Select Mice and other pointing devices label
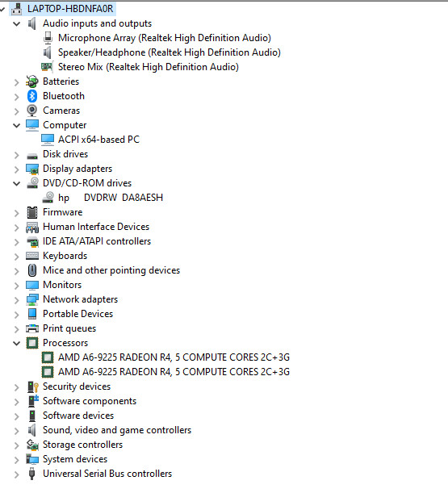This screenshot has height=493, width=448. coord(111,270)
